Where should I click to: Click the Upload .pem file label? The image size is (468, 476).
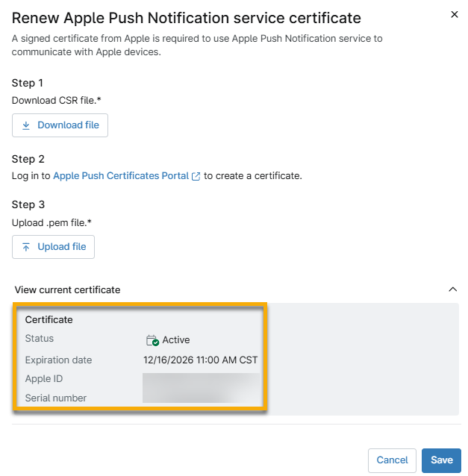pos(52,222)
